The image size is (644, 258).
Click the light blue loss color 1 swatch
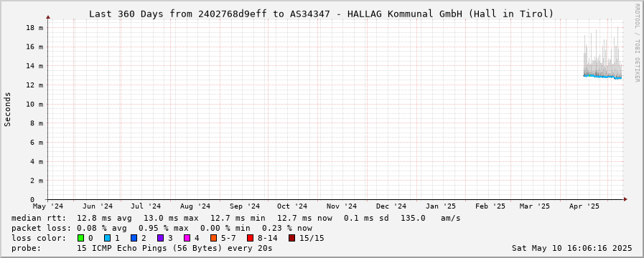pyautogui.click(x=107, y=238)
